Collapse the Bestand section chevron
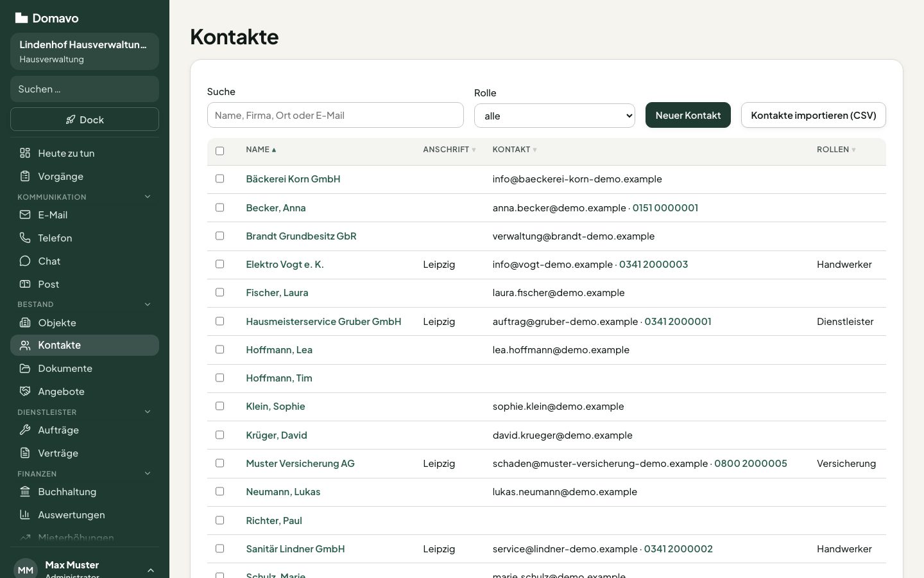This screenshot has width=924, height=578. tap(148, 304)
